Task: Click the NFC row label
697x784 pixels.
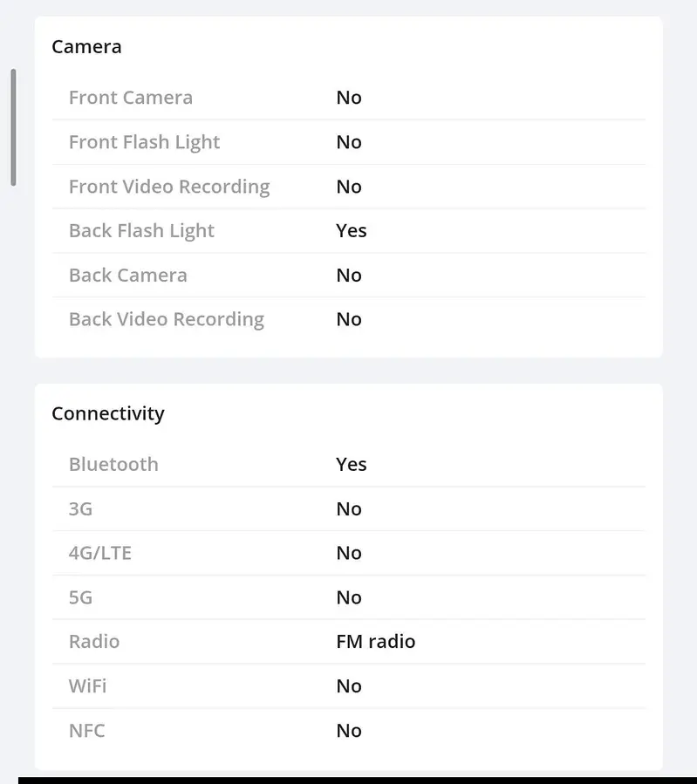Action: pyautogui.click(x=87, y=731)
